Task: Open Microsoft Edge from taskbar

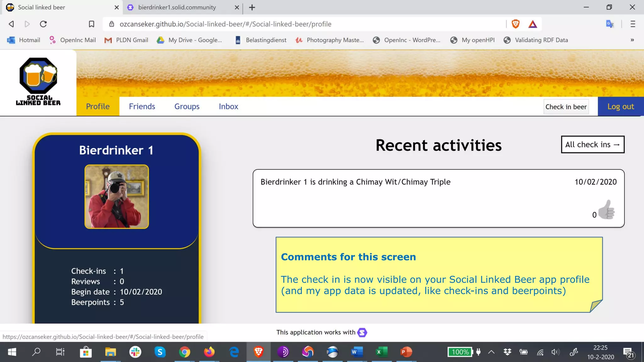Action: (x=234, y=352)
